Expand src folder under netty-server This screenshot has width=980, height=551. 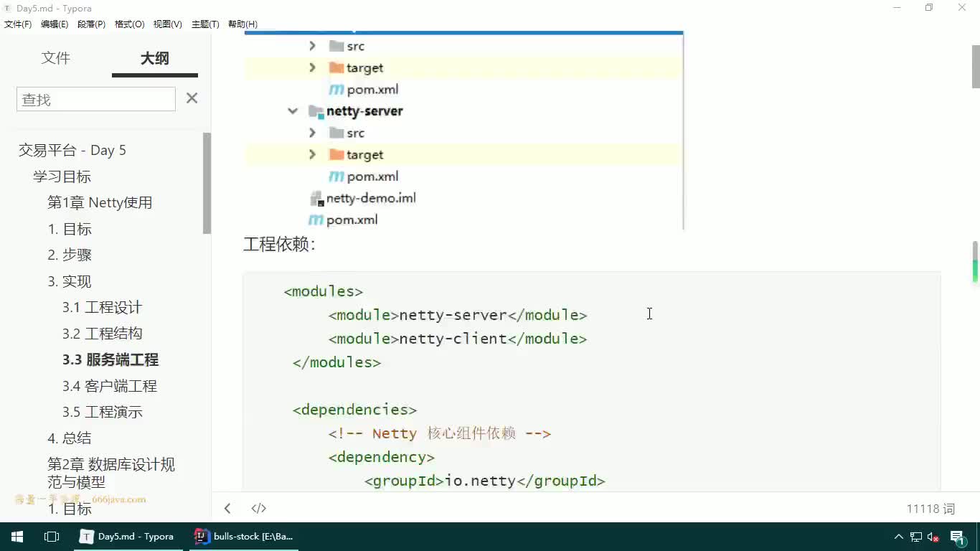point(312,133)
